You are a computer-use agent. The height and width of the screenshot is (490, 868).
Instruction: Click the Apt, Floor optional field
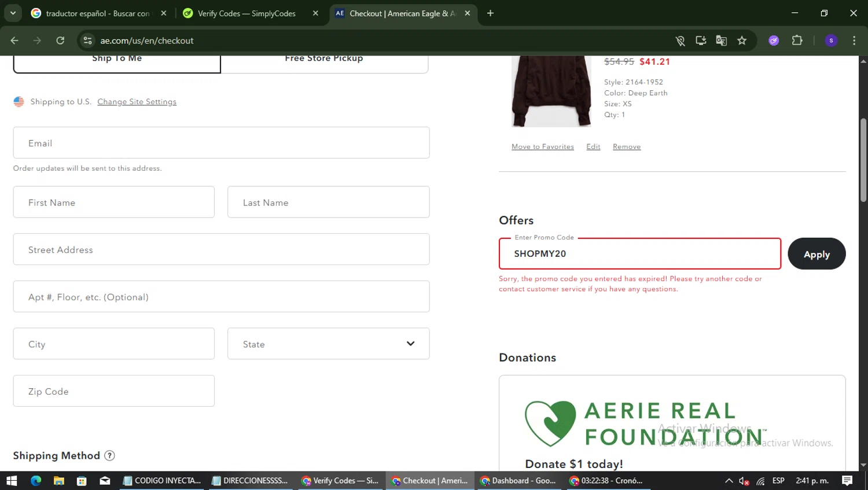pyautogui.click(x=221, y=297)
